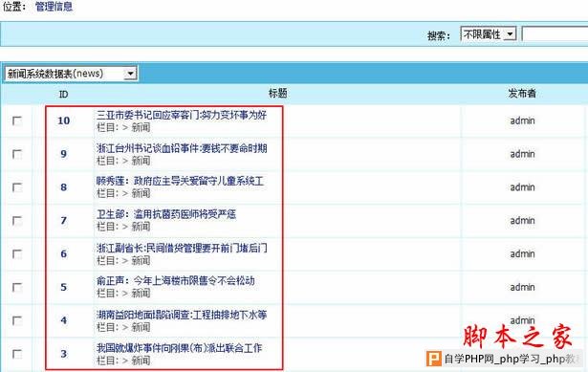Toggle the checkbox for article ID 5

click(x=17, y=287)
